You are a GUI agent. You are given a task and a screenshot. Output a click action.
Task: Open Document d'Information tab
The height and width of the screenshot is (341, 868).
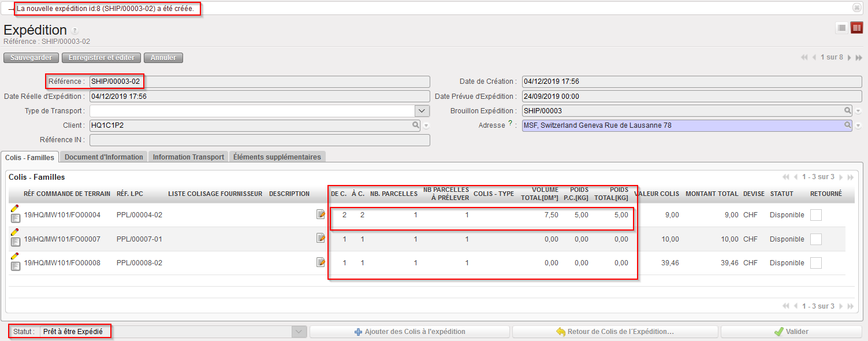(104, 157)
